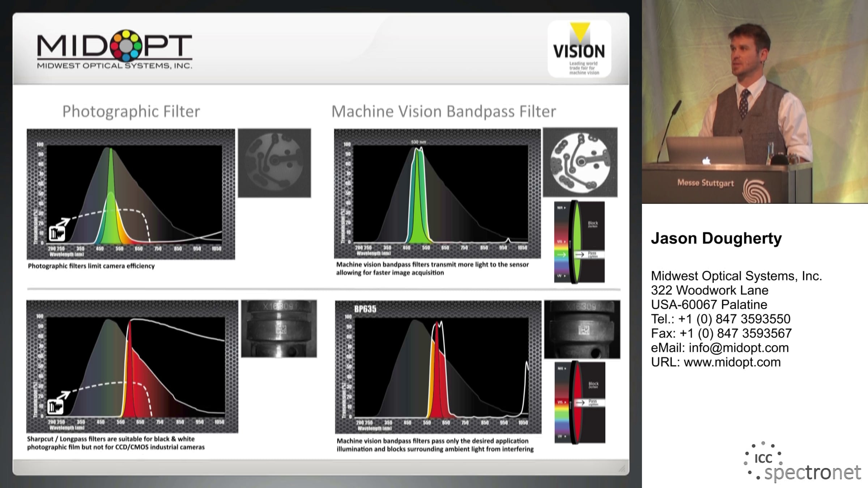The width and height of the screenshot is (868, 488).
Task: Click the BP635 label on the graph
Action: click(x=365, y=309)
